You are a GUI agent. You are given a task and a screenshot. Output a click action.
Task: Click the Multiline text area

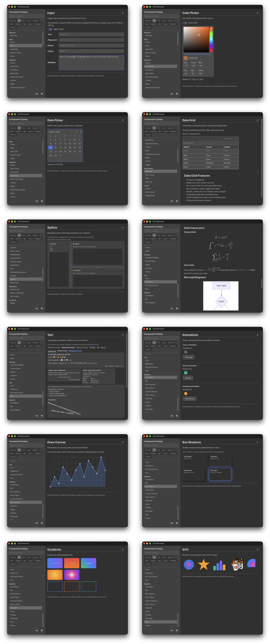tap(91, 62)
